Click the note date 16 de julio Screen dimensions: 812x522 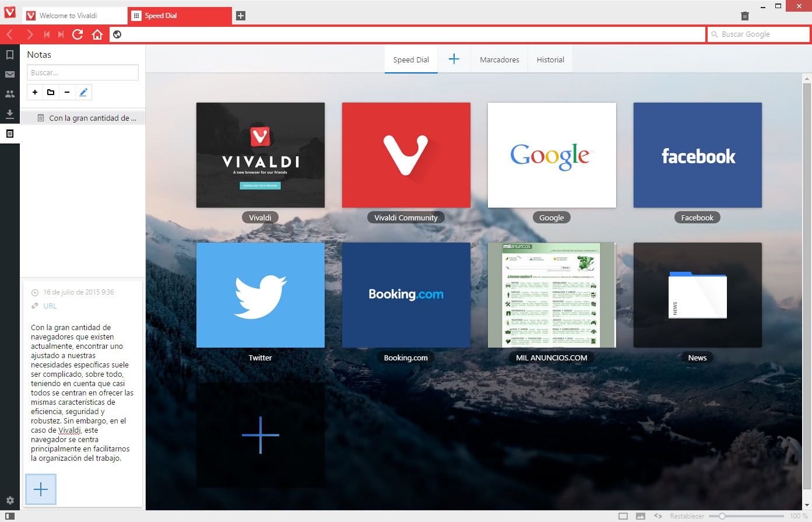click(x=78, y=292)
